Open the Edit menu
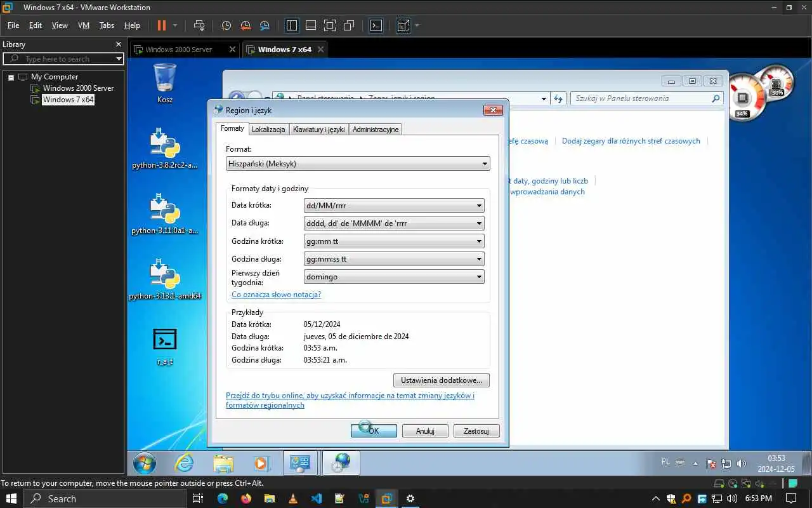 [36, 25]
